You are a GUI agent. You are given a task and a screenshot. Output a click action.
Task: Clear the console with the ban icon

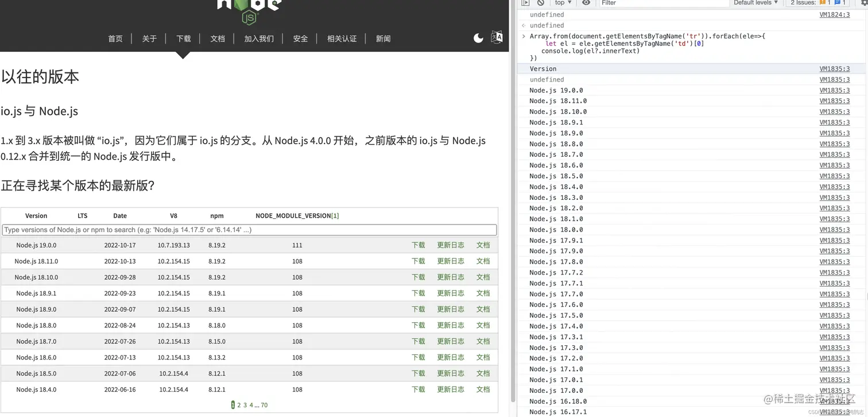(x=540, y=3)
